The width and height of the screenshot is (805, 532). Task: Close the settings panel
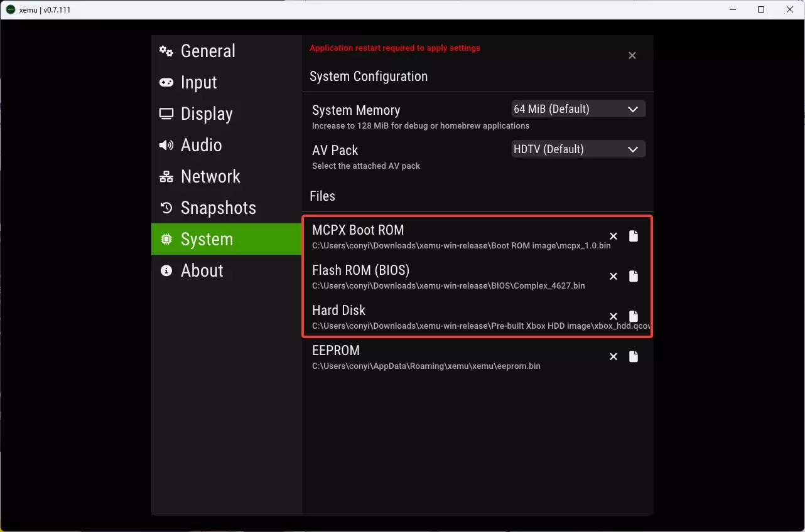point(632,55)
